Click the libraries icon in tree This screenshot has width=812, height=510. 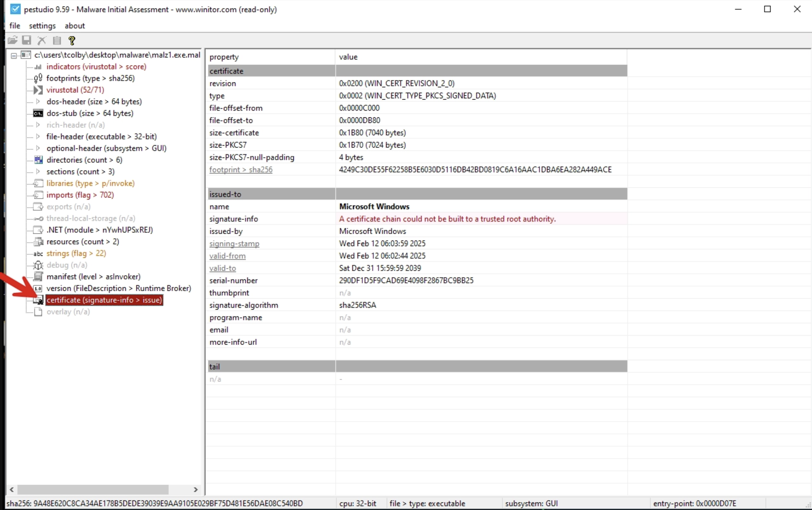[38, 183]
